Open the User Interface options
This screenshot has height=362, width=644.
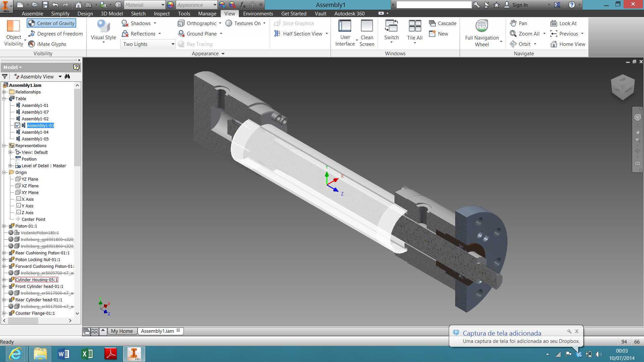coord(345,33)
